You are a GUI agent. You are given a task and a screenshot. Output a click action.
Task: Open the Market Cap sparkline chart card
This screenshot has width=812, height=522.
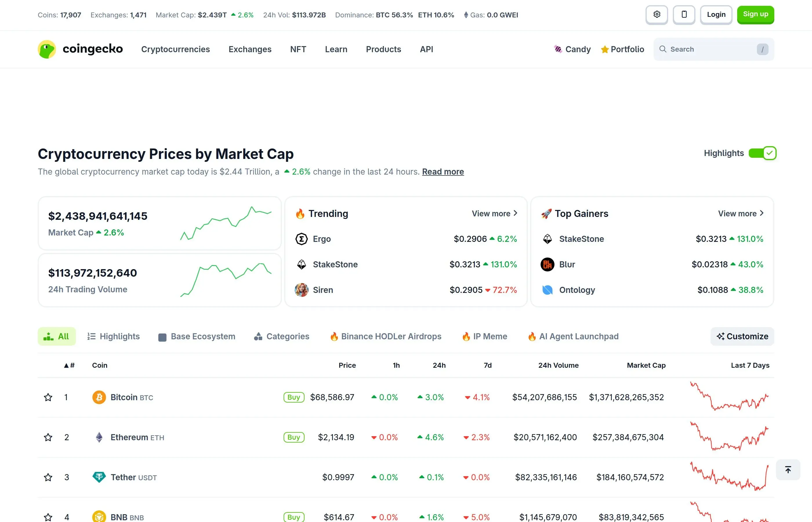point(159,223)
